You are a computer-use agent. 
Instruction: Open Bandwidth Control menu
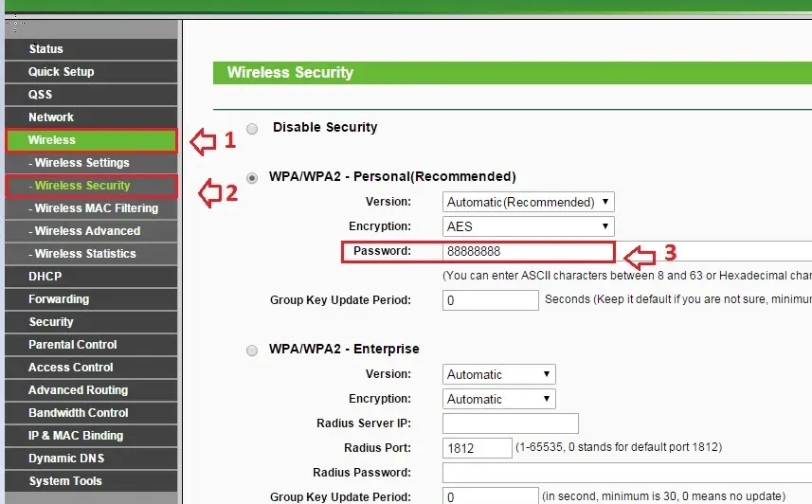91,414
